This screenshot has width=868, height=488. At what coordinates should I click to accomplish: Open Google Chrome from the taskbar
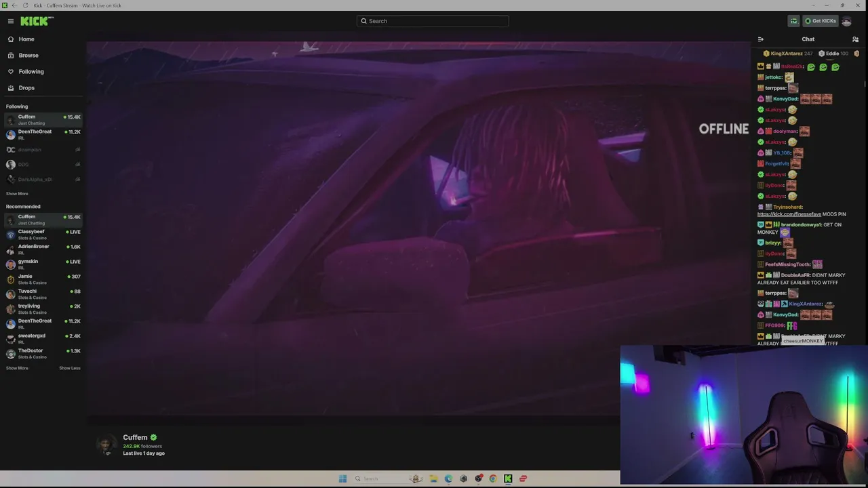click(493, 479)
